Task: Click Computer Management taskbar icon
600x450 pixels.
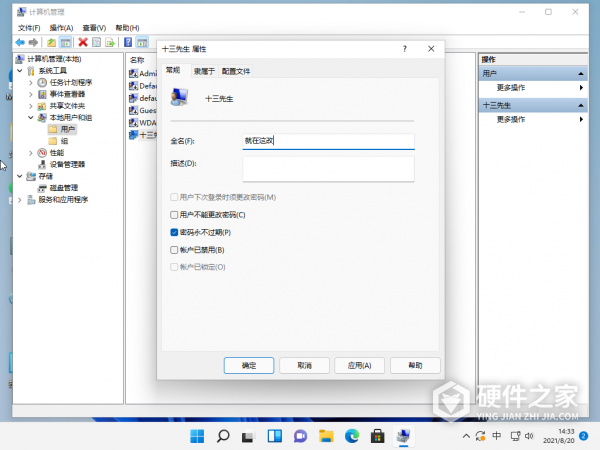Action: [x=403, y=436]
